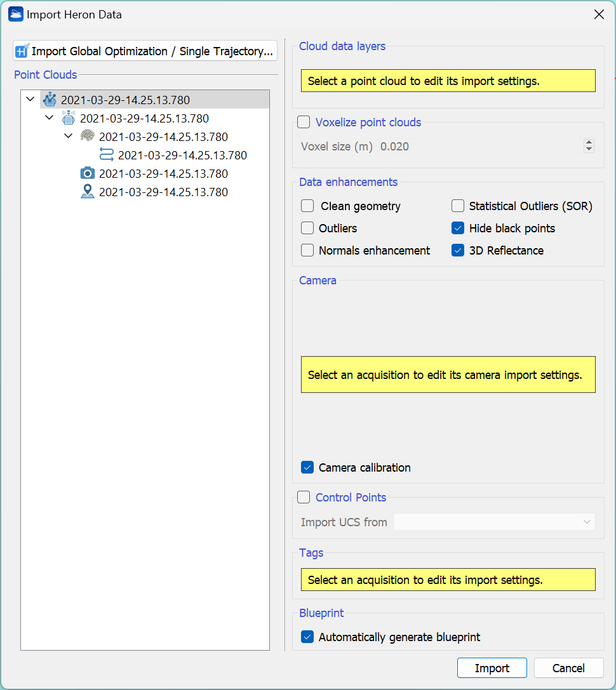Collapse the point cloud node chevron
The image size is (616, 690).
point(69,136)
